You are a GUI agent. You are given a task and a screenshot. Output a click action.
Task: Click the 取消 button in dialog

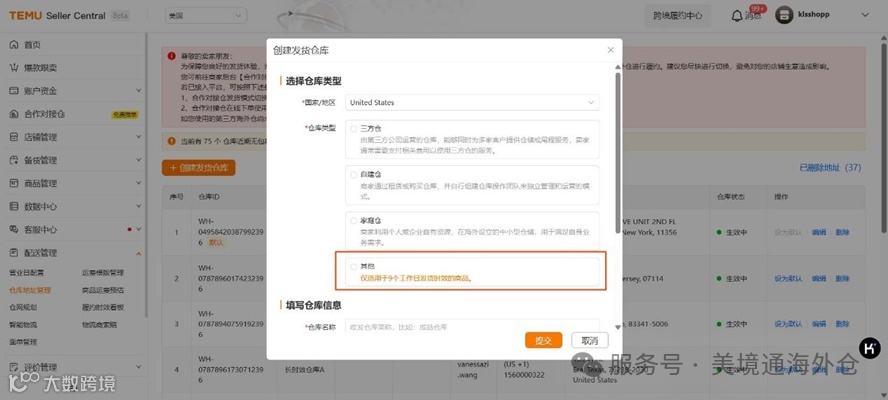pyautogui.click(x=590, y=341)
